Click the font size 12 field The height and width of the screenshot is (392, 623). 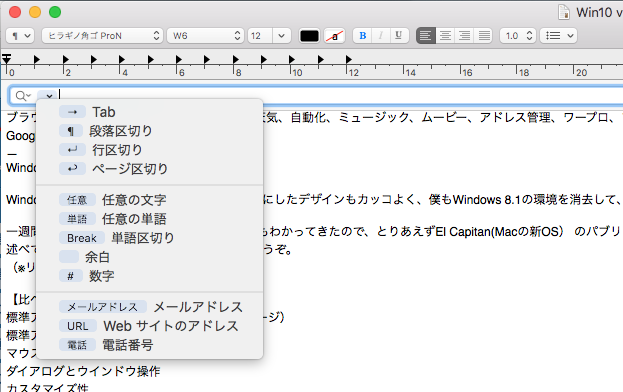tap(260, 36)
